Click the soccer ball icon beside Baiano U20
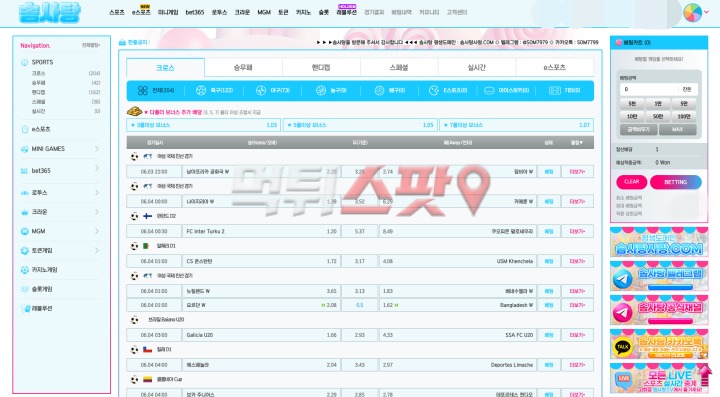This screenshot has height=397, width=720. pos(134,320)
